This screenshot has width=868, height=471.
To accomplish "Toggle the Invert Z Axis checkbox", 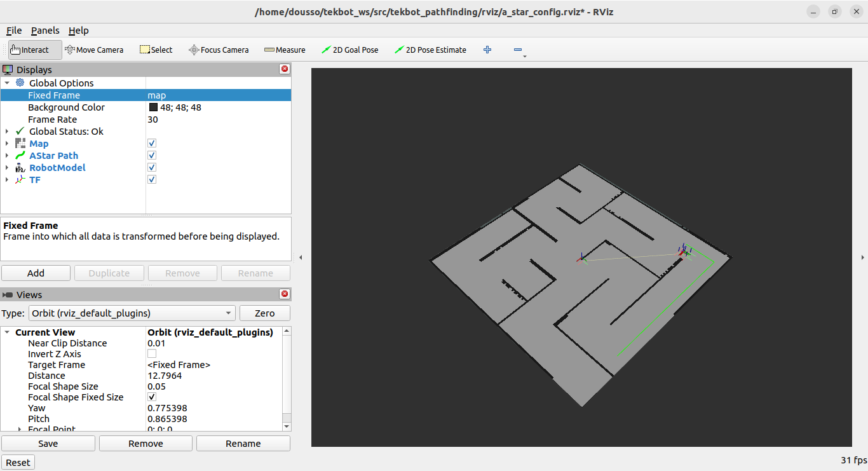I will coord(152,354).
